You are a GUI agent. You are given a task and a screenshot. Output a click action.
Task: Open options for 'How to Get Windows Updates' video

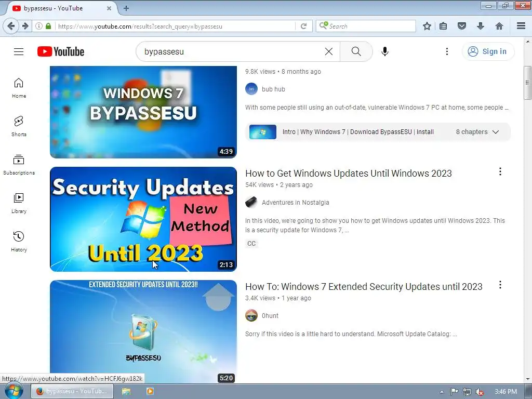[500, 171]
